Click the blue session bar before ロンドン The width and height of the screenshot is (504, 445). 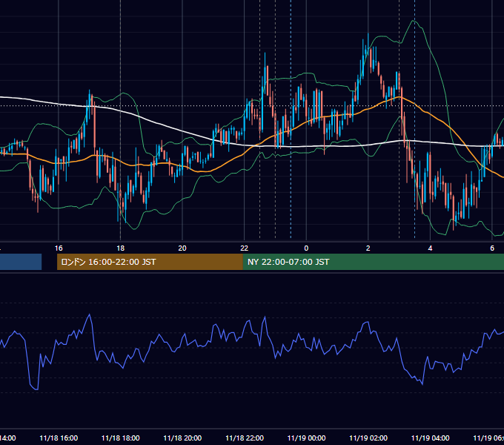point(21,262)
